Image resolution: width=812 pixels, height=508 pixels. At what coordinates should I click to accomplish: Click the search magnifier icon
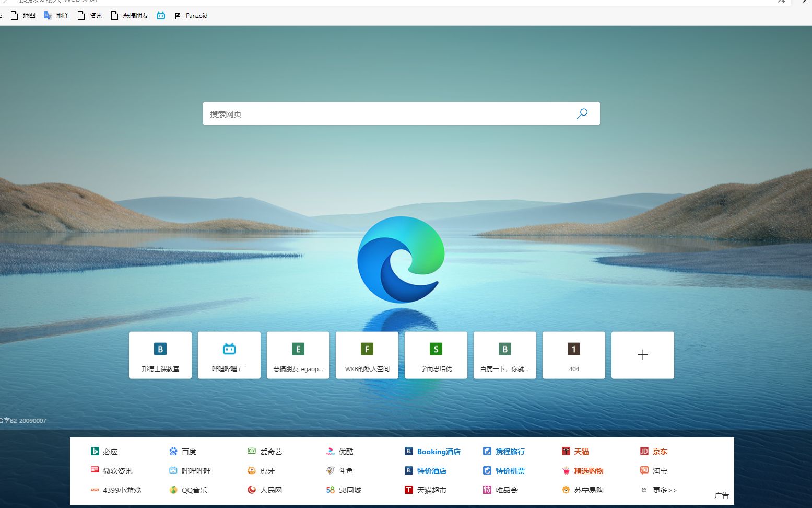582,113
